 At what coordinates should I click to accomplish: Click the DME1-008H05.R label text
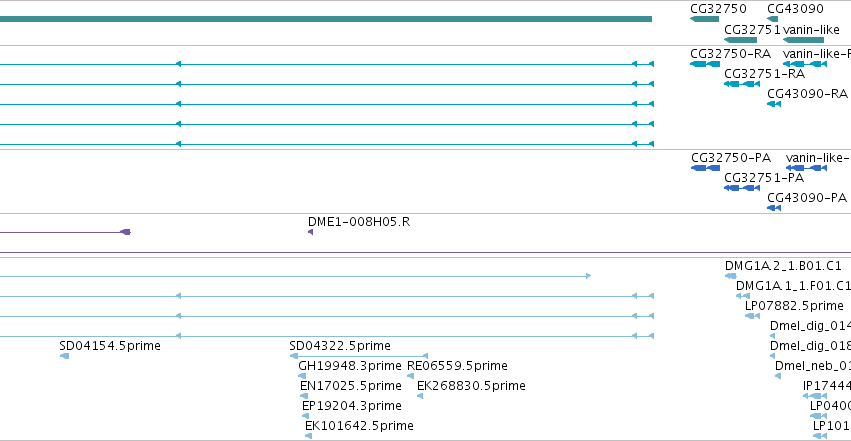359,222
